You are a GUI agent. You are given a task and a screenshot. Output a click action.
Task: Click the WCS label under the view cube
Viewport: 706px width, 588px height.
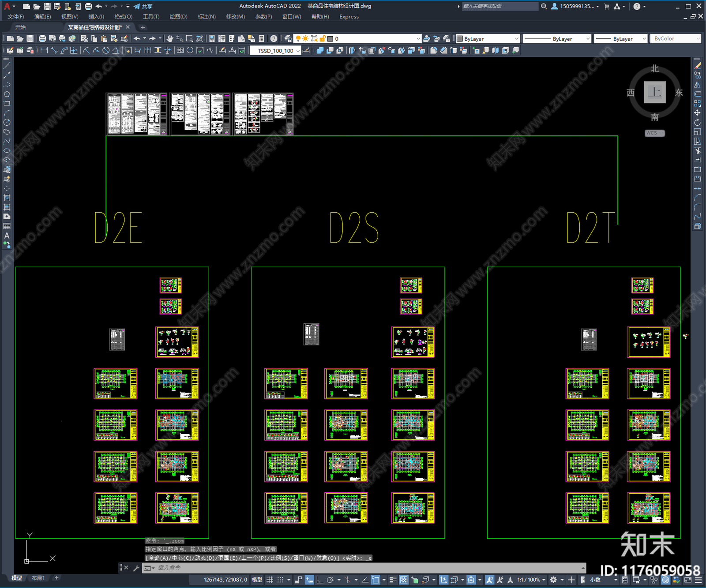(x=655, y=133)
